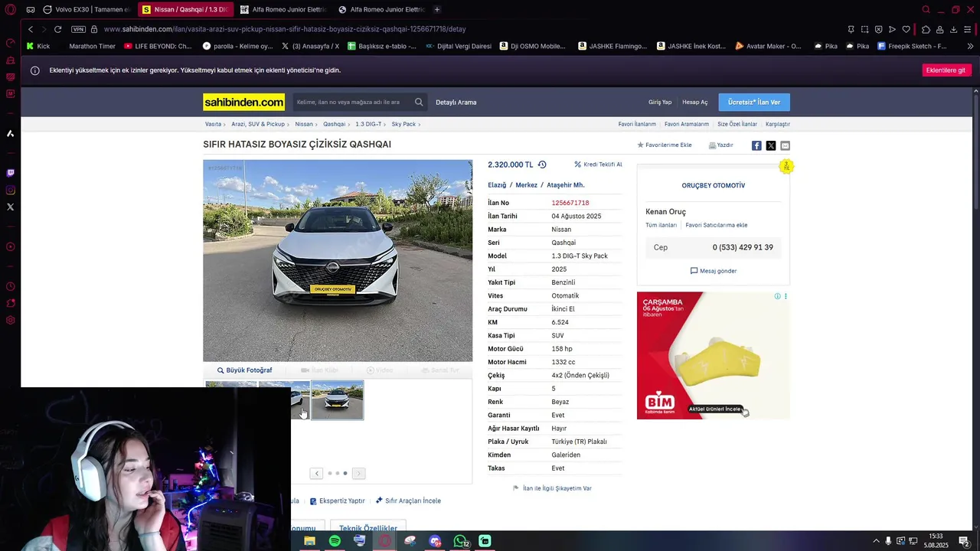Open the ad blocker shield icon
Image resolution: width=980 pixels, height=551 pixels.
pyautogui.click(x=878, y=29)
